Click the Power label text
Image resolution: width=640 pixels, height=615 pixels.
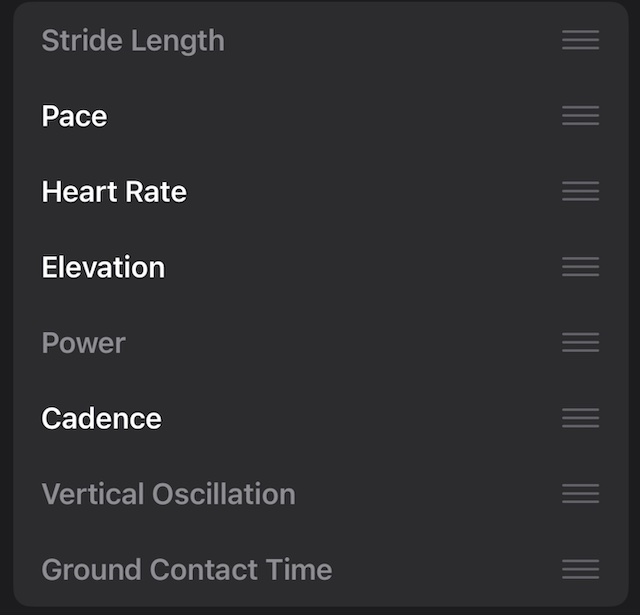(83, 343)
